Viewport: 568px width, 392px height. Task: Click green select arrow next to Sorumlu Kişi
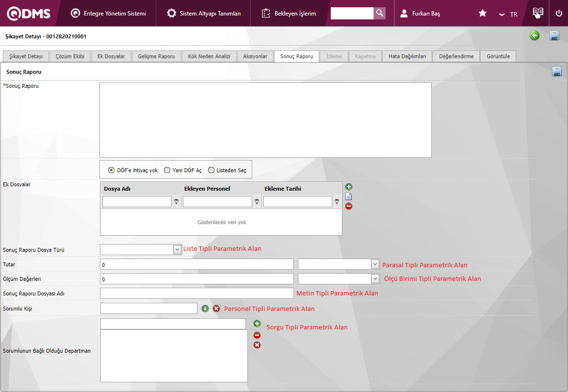(x=205, y=309)
